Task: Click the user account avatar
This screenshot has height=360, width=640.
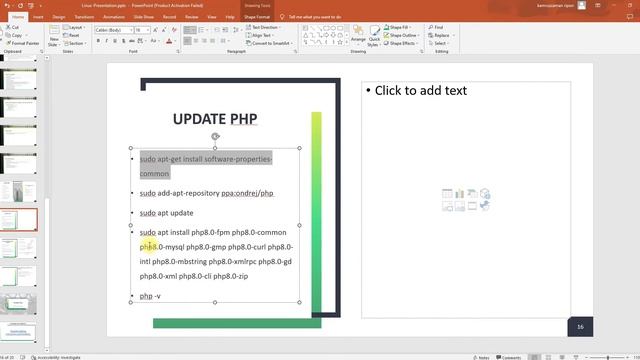Action: (582, 5)
